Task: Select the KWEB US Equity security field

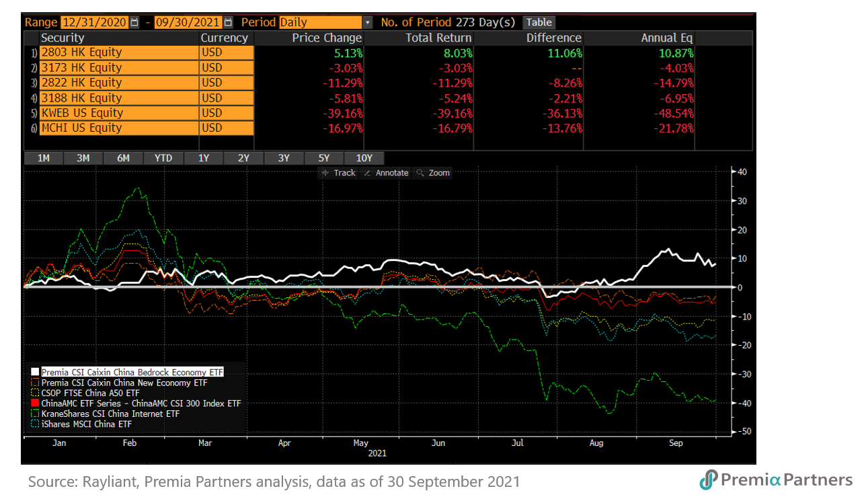Action: [119, 113]
